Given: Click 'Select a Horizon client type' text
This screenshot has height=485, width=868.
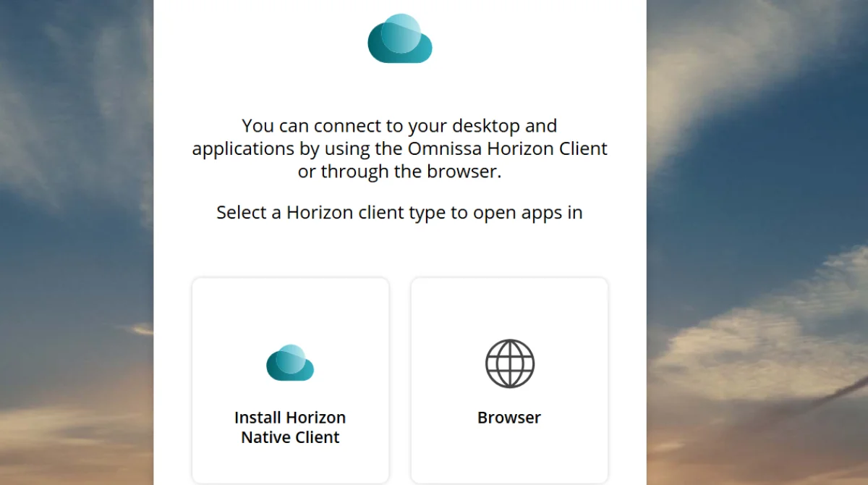Looking at the screenshot, I should (399, 213).
